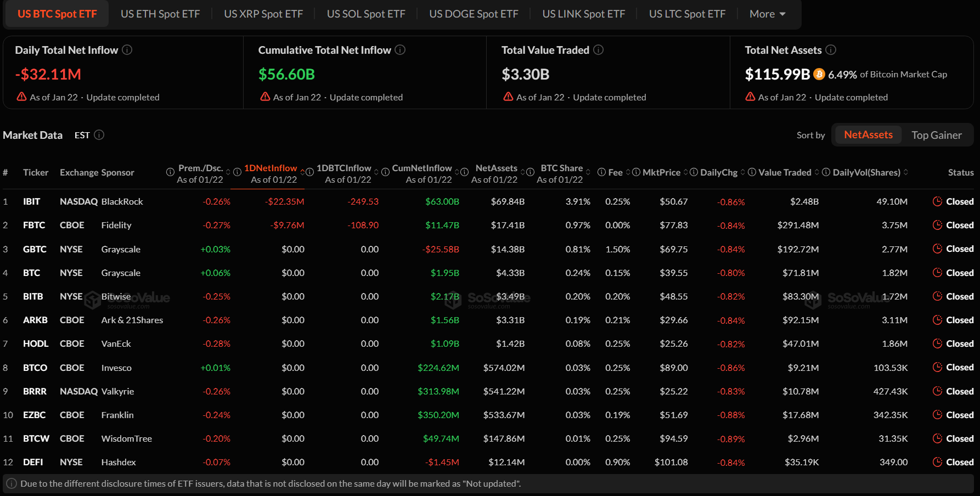Click the clock status icon in IBIT row
The width and height of the screenshot is (980, 496).
(937, 201)
